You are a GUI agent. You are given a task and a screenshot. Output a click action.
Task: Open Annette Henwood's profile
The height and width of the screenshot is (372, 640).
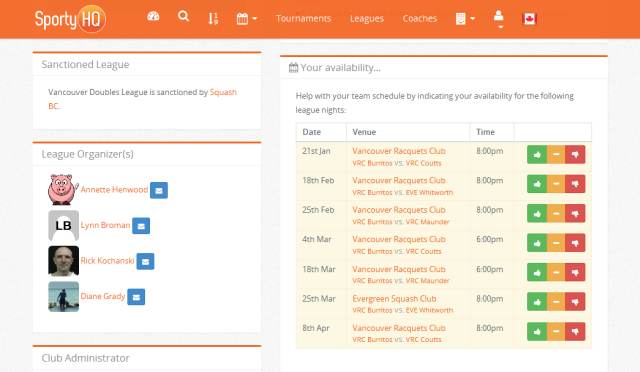click(114, 189)
